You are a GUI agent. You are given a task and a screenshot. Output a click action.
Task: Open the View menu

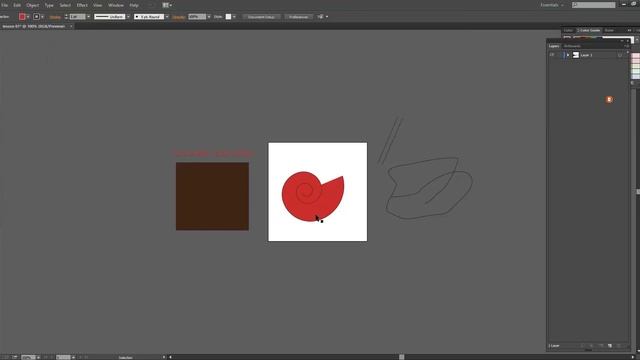coord(98,5)
